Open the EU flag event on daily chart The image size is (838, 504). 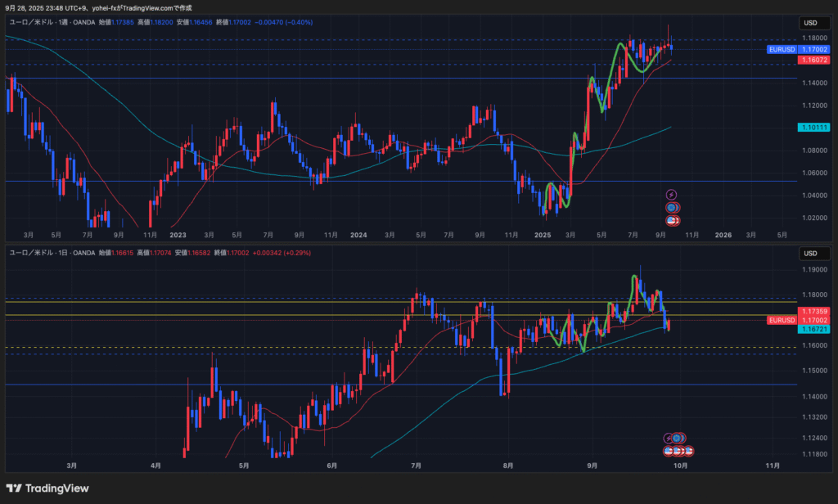tap(678, 439)
